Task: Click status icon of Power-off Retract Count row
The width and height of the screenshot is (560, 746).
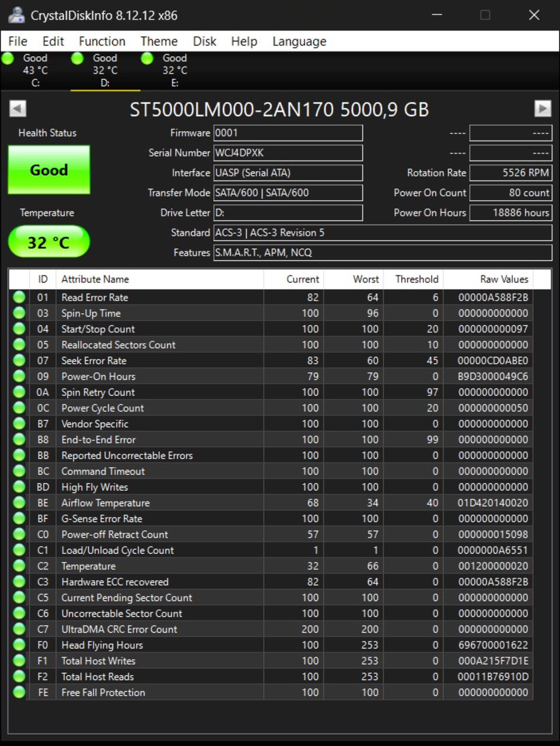Action: click(x=19, y=534)
